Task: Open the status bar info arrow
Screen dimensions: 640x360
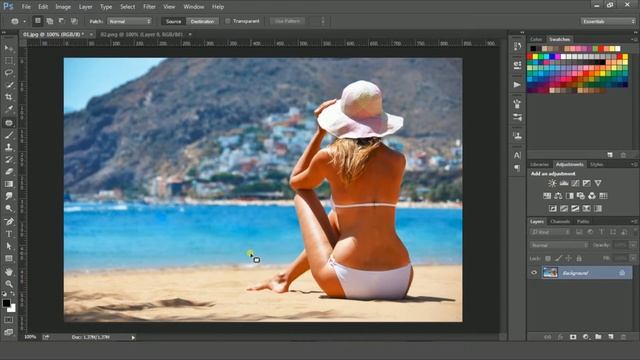Action: [x=133, y=338]
